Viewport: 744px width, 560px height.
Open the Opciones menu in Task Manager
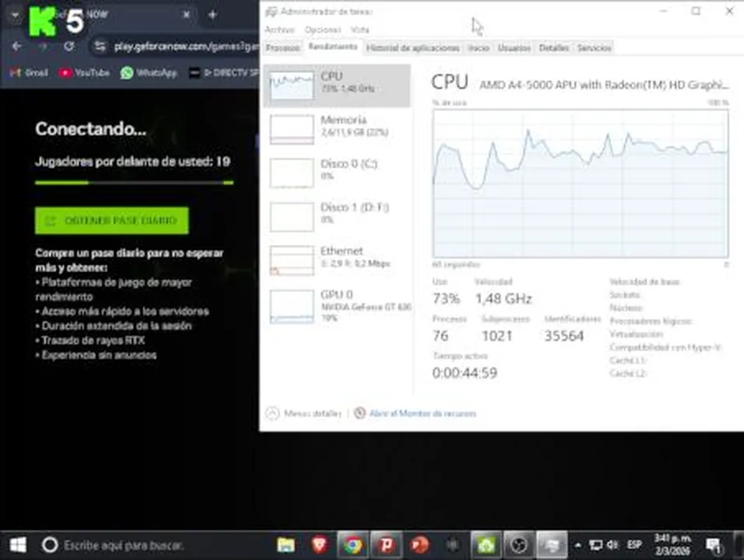(x=323, y=30)
